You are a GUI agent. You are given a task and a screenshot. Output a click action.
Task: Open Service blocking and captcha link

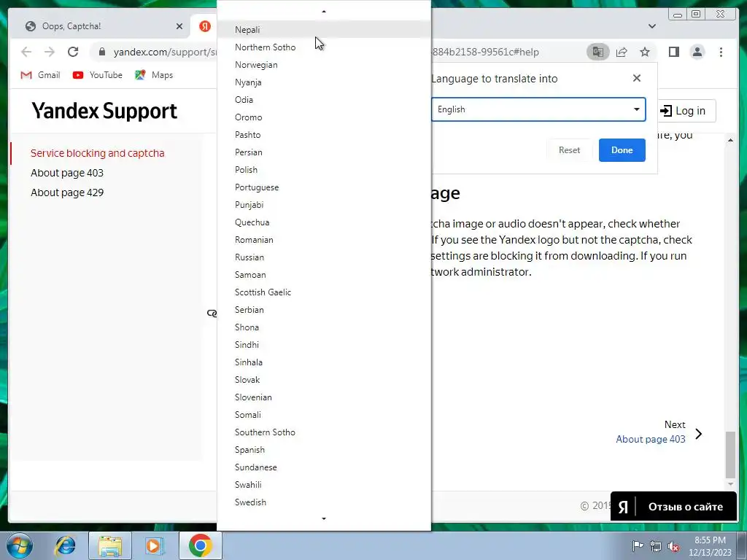pyautogui.click(x=97, y=153)
